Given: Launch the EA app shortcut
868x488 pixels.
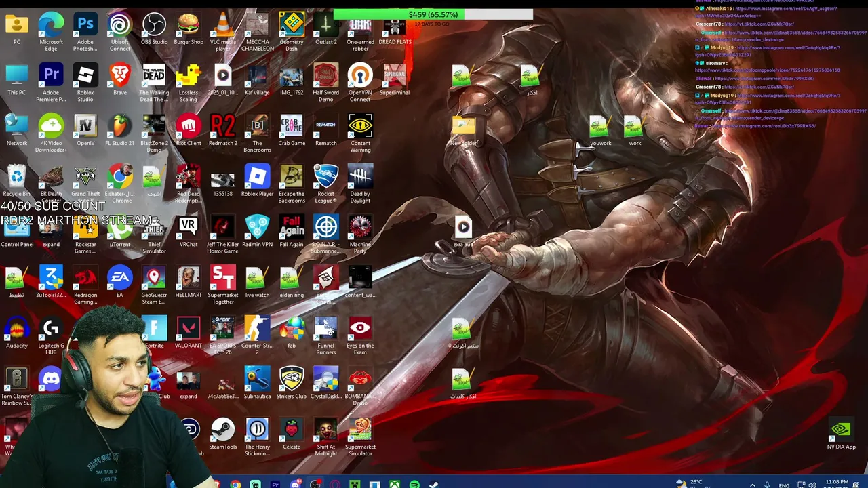Looking at the screenshot, I should tap(120, 281).
